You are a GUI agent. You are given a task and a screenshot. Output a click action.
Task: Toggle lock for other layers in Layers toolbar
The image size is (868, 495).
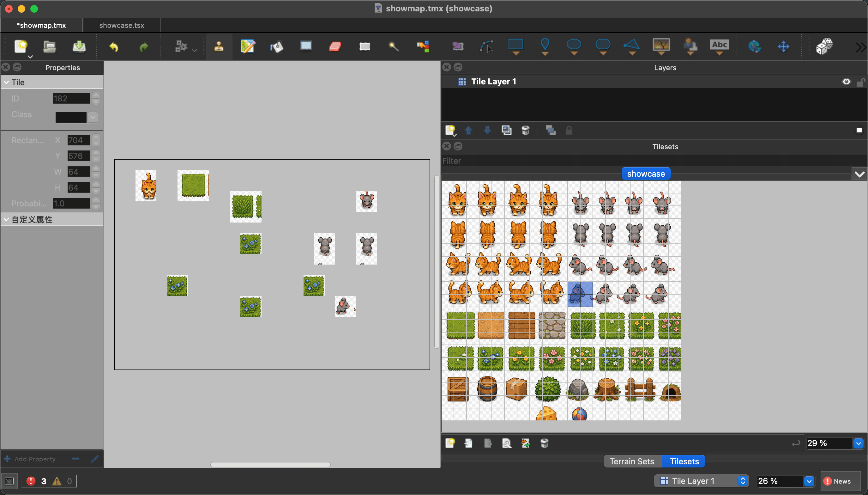coord(569,130)
